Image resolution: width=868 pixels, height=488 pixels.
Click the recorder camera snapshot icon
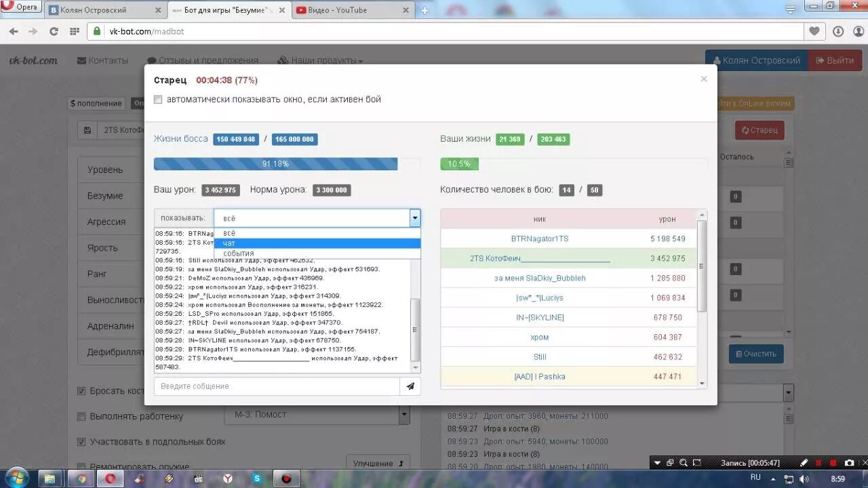tap(849, 463)
